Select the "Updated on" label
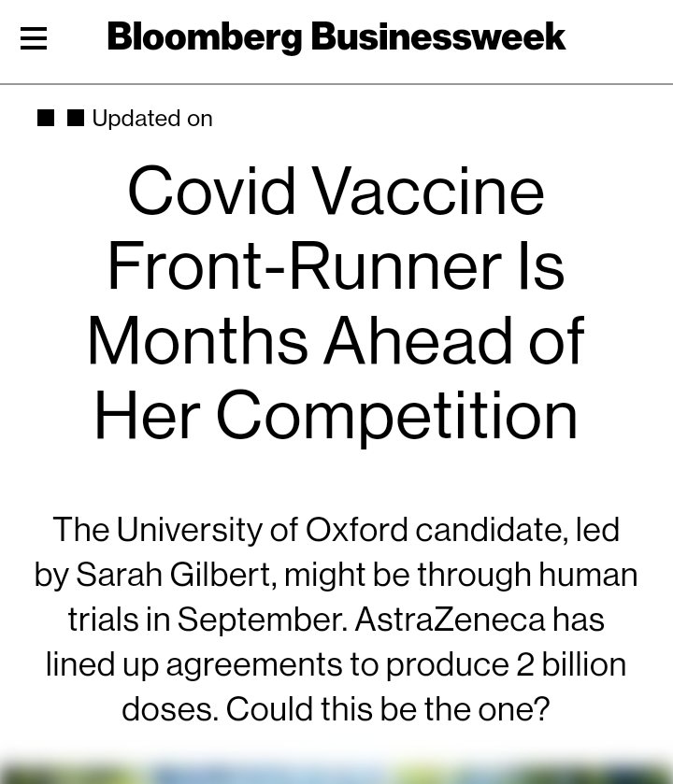 click(x=152, y=119)
